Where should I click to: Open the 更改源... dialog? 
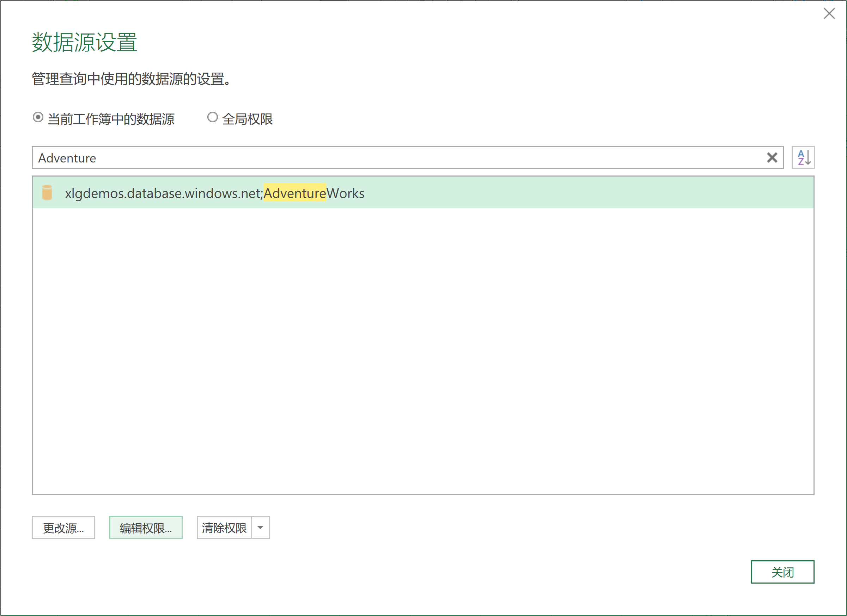(x=63, y=528)
